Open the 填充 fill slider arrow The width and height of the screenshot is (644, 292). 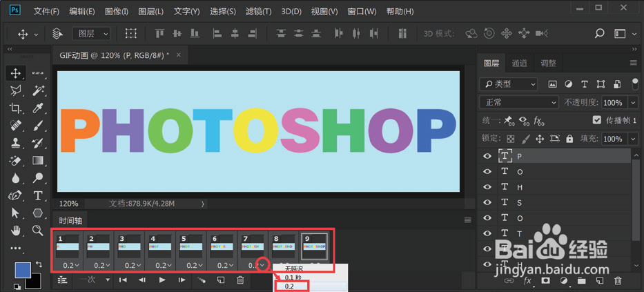633,139
